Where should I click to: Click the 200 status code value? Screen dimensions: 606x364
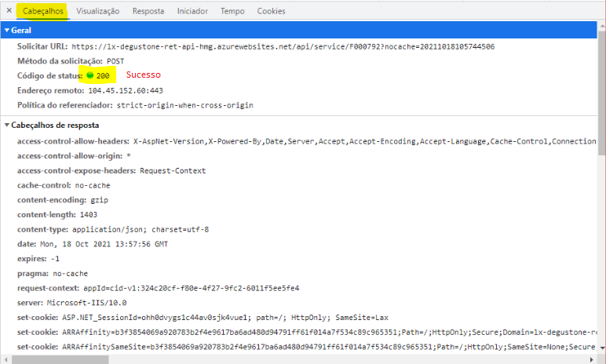coord(103,75)
